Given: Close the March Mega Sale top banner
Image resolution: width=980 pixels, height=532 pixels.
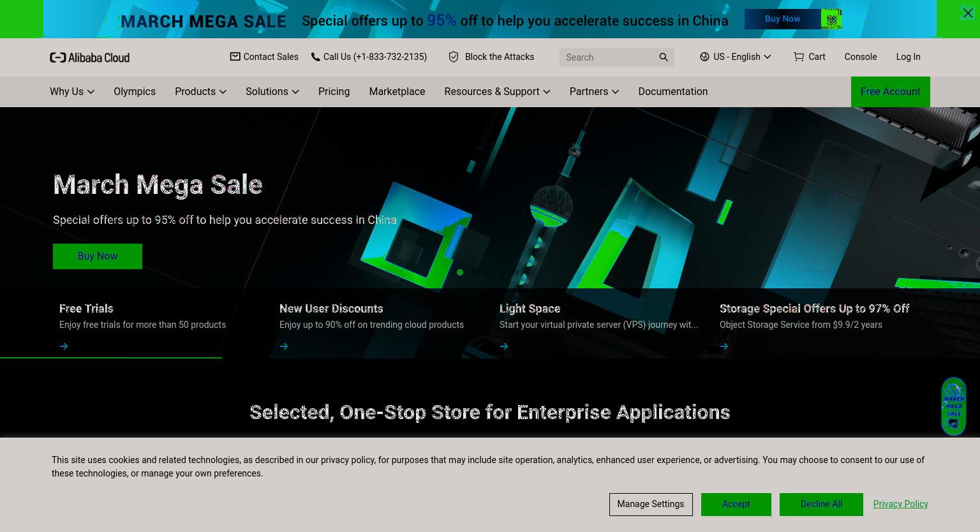Looking at the screenshot, I should pyautogui.click(x=967, y=13).
